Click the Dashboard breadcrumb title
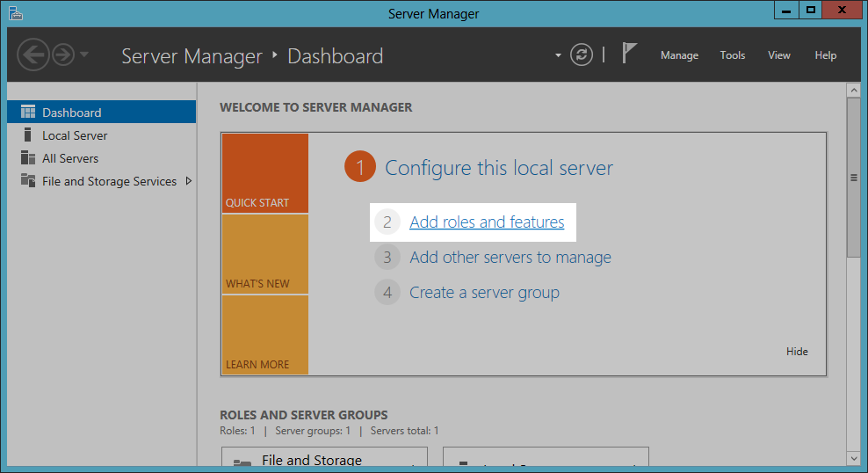The width and height of the screenshot is (868, 473). (335, 56)
